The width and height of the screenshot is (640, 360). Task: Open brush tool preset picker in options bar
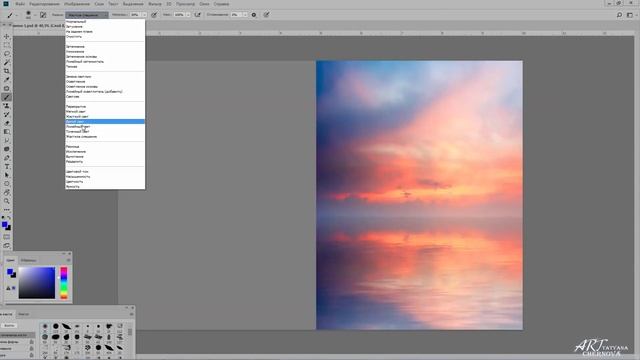click(x=11, y=15)
